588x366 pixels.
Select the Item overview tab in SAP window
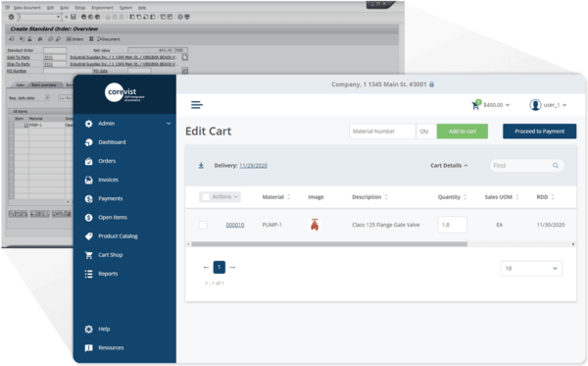tap(44, 85)
